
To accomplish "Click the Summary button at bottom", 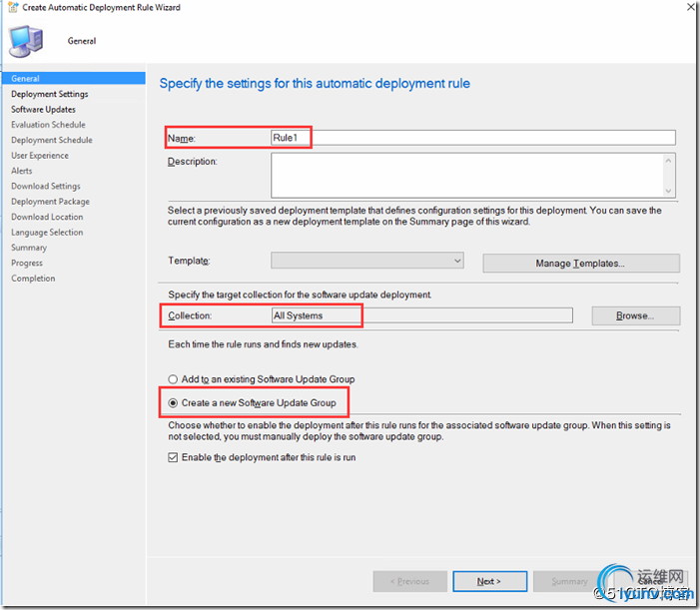I will coord(569,581).
